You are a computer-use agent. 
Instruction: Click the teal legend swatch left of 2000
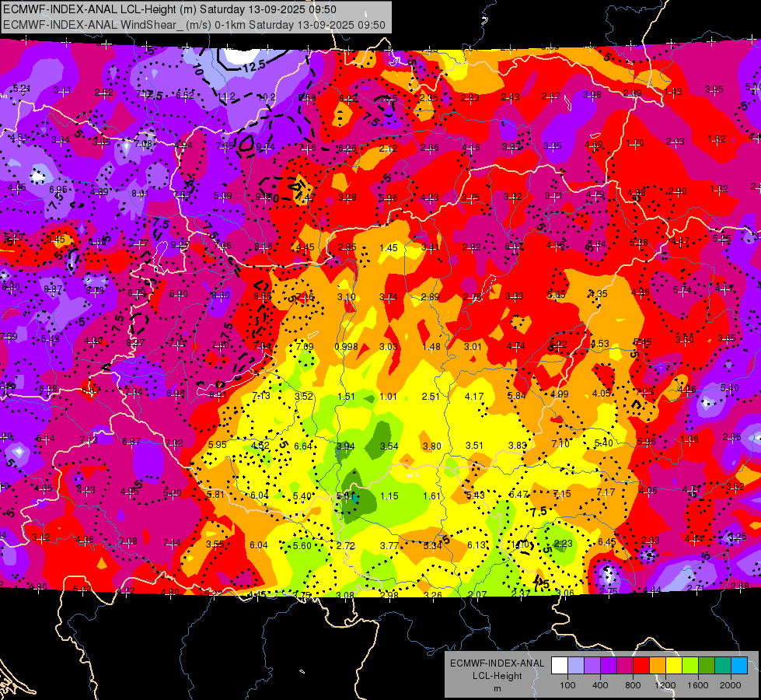coord(723,666)
